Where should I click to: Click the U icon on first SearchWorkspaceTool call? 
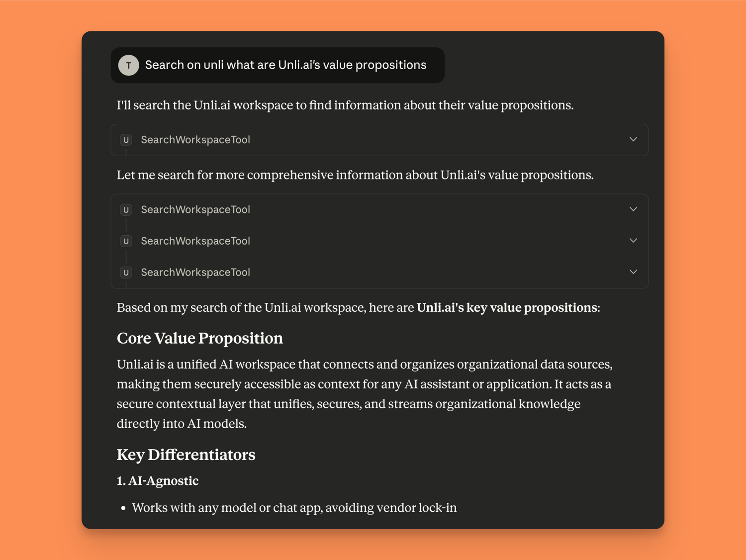[126, 140]
